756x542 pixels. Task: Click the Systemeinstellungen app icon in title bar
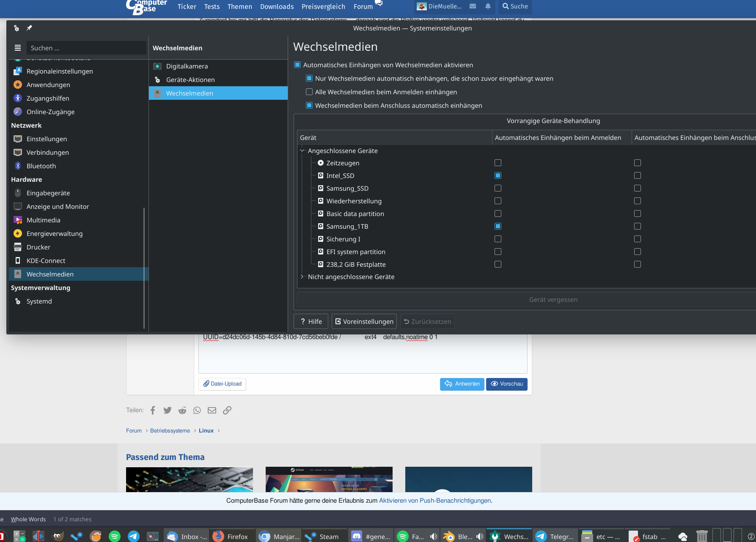[16, 28]
